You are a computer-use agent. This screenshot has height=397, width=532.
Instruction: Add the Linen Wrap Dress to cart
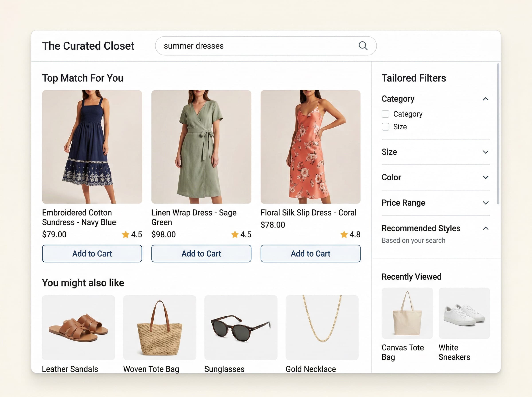tap(201, 253)
